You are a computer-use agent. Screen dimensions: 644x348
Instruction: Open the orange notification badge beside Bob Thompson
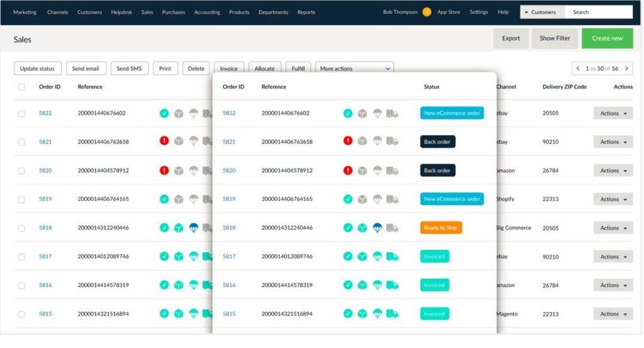click(x=427, y=12)
